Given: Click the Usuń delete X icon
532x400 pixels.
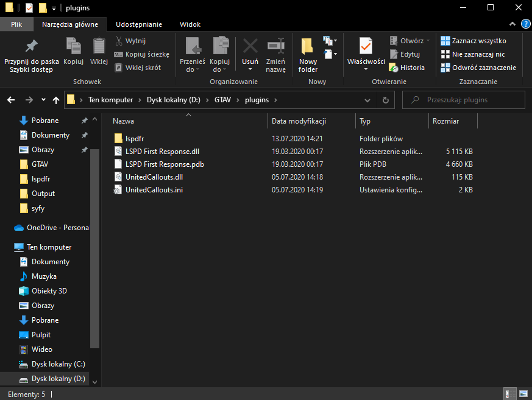Looking at the screenshot, I should point(250,46).
